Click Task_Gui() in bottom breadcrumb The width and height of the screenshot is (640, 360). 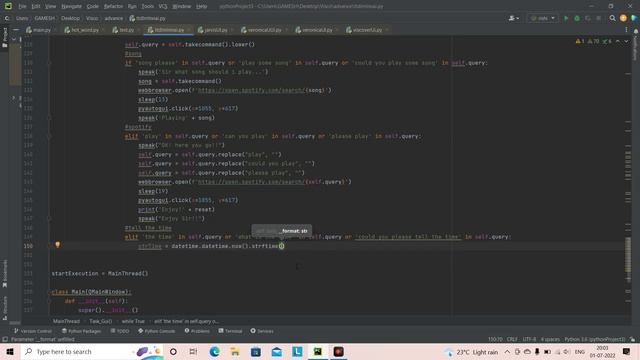point(100,322)
